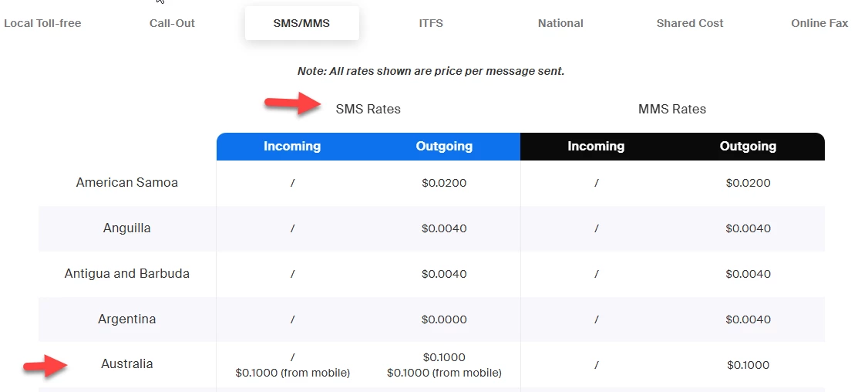The width and height of the screenshot is (868, 392).
Task: Go to the ITFS tab
Action: [x=431, y=23]
